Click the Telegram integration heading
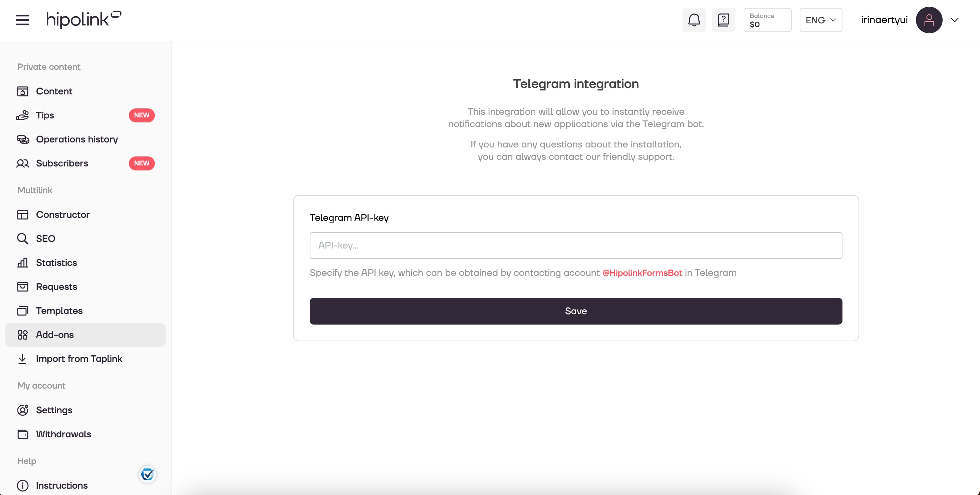 click(x=575, y=84)
